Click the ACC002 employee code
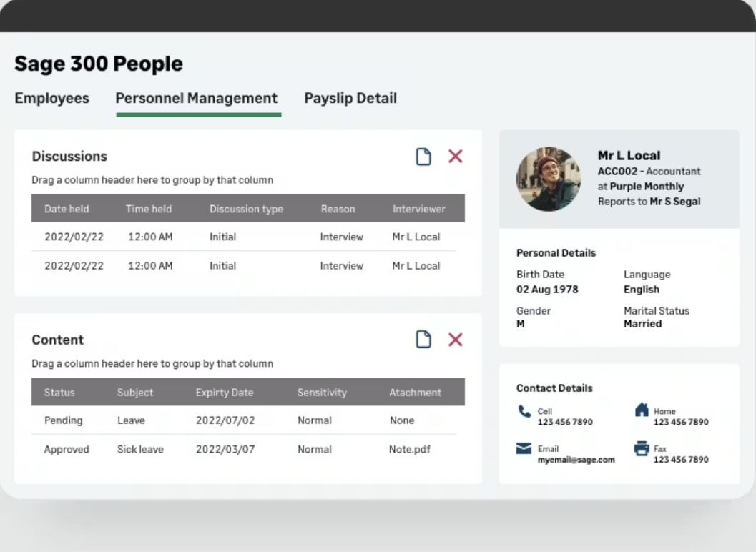Viewport: 756px width, 552px height. 618,172
